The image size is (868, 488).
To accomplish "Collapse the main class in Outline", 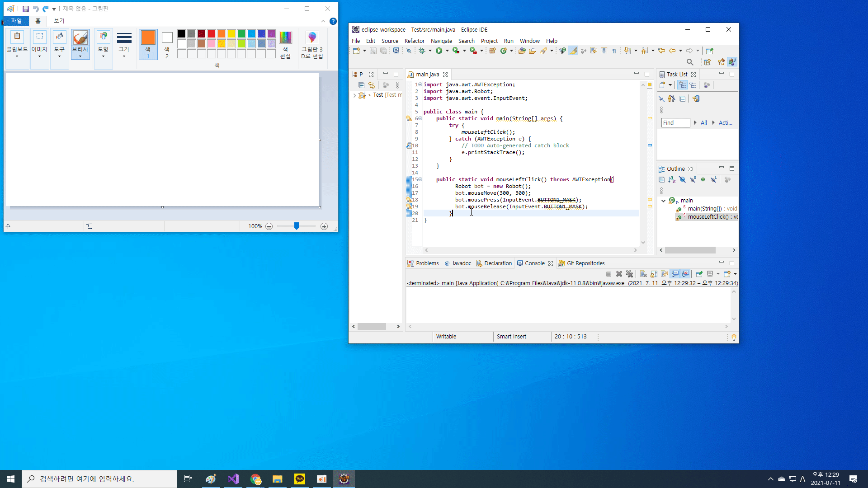I will (x=663, y=201).
